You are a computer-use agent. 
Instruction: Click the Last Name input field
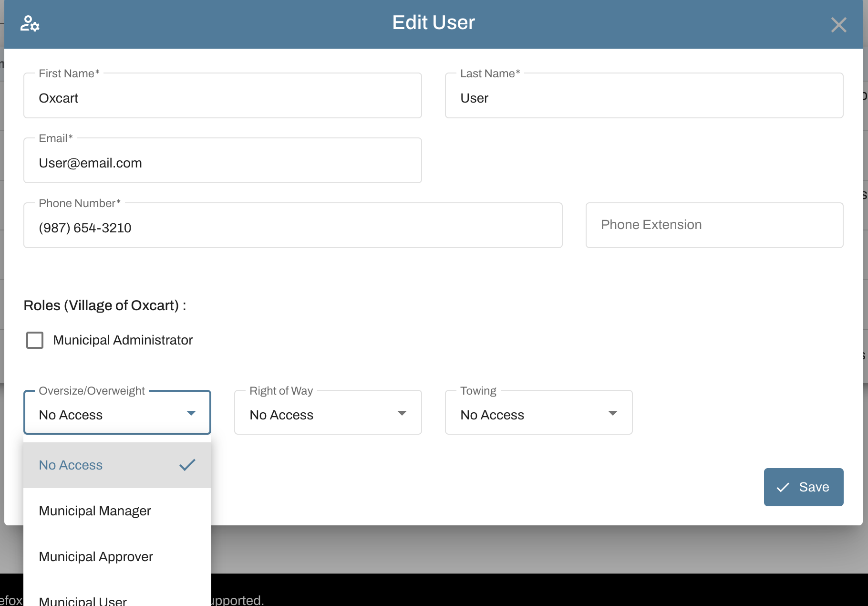(x=644, y=96)
